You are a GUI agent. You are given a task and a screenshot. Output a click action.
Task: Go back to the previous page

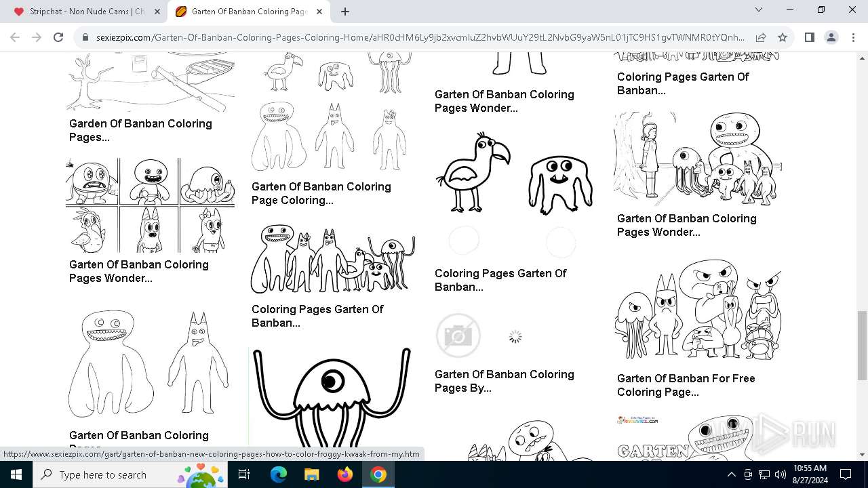pyautogui.click(x=16, y=38)
